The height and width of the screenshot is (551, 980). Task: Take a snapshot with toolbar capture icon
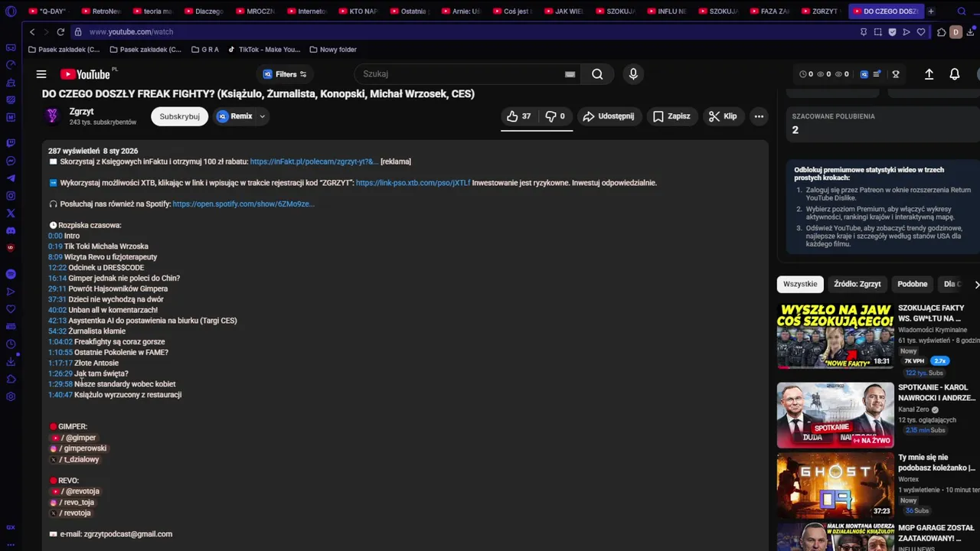pyautogui.click(x=877, y=32)
